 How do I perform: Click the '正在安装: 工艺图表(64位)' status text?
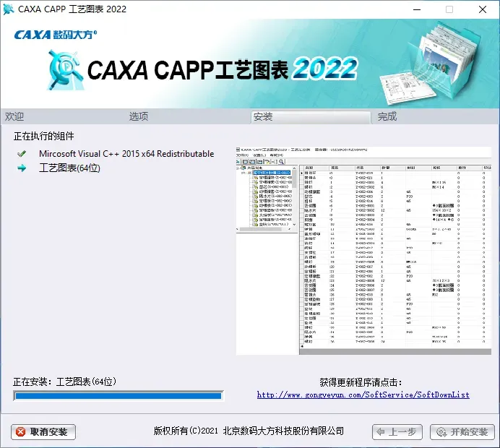[x=65, y=382]
